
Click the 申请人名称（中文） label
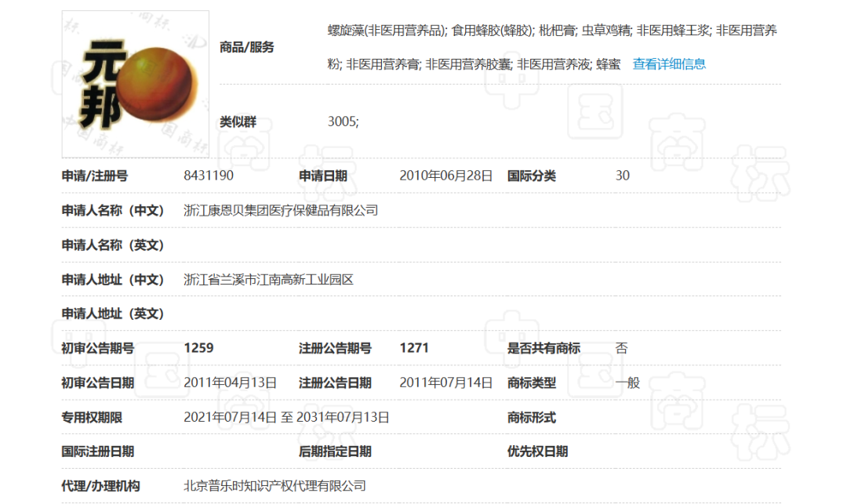pyautogui.click(x=112, y=210)
